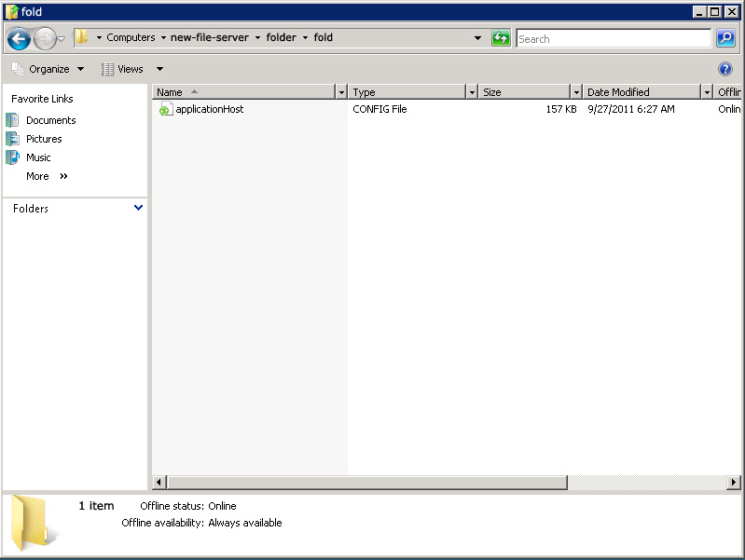Click the large folder icon in details pane
This screenshot has width=745, height=560.
(34, 523)
